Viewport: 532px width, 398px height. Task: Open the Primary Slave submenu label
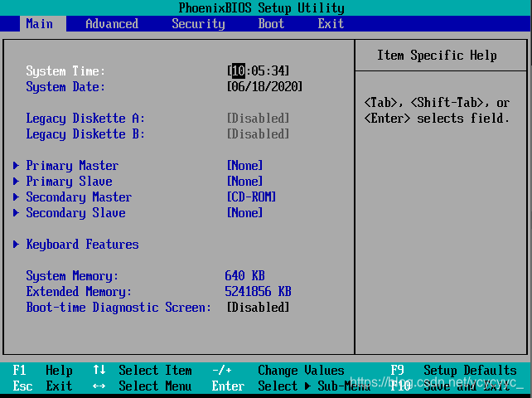(x=70, y=182)
